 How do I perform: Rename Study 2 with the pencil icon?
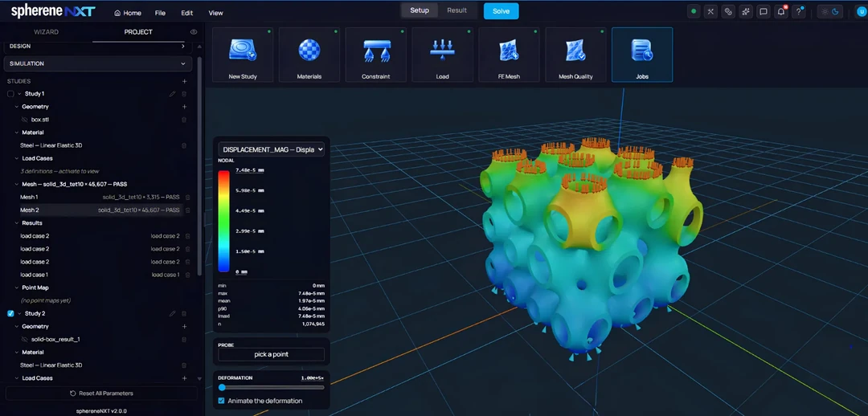[x=172, y=314]
